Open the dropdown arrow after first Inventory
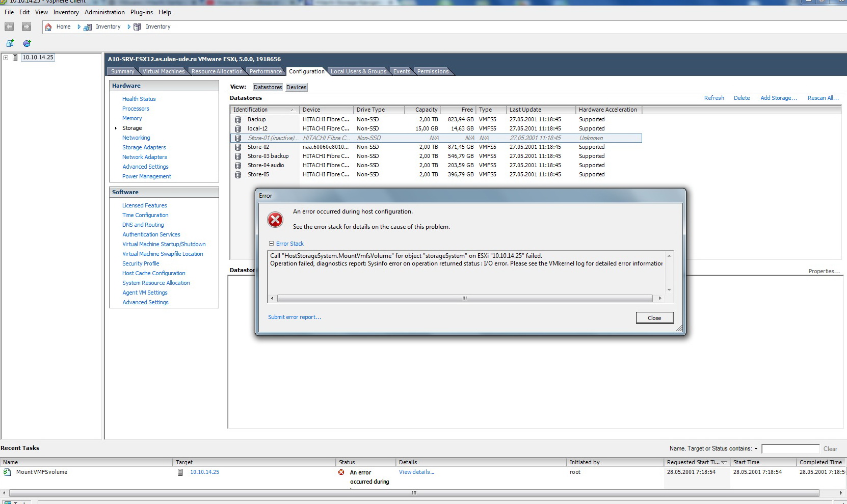 129,27
